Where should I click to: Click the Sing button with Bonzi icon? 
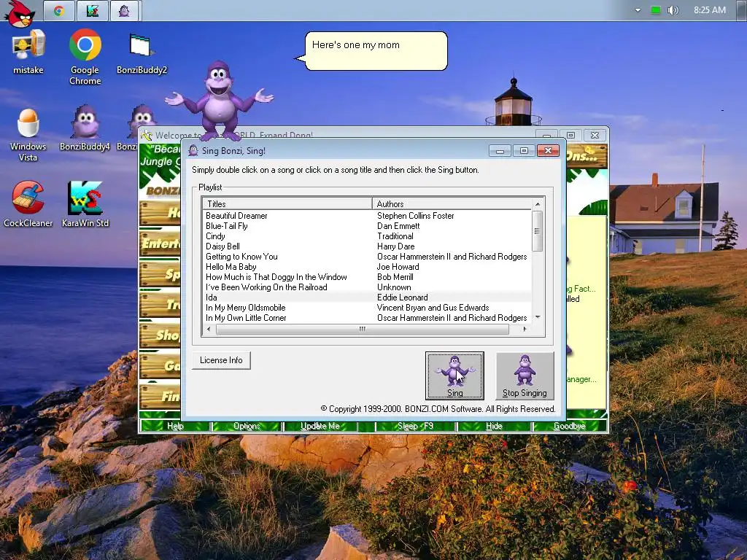tap(454, 376)
